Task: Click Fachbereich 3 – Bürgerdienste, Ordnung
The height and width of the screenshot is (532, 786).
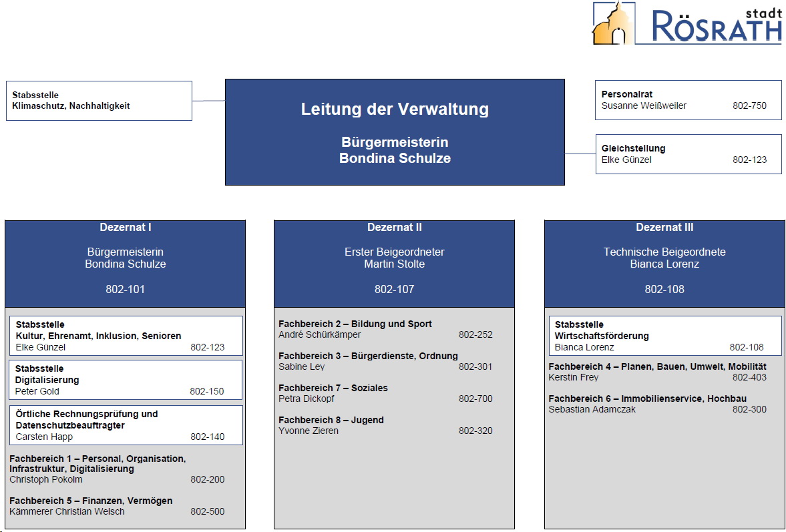Action: tap(368, 356)
